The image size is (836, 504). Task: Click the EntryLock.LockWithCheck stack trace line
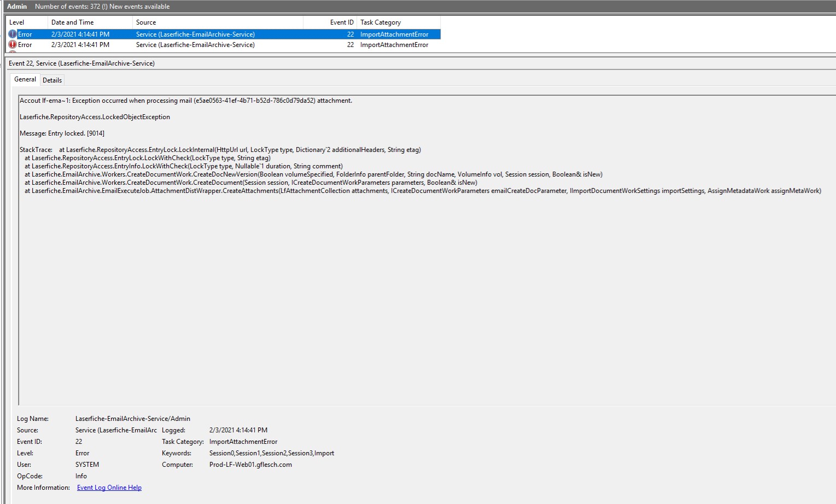coord(148,158)
